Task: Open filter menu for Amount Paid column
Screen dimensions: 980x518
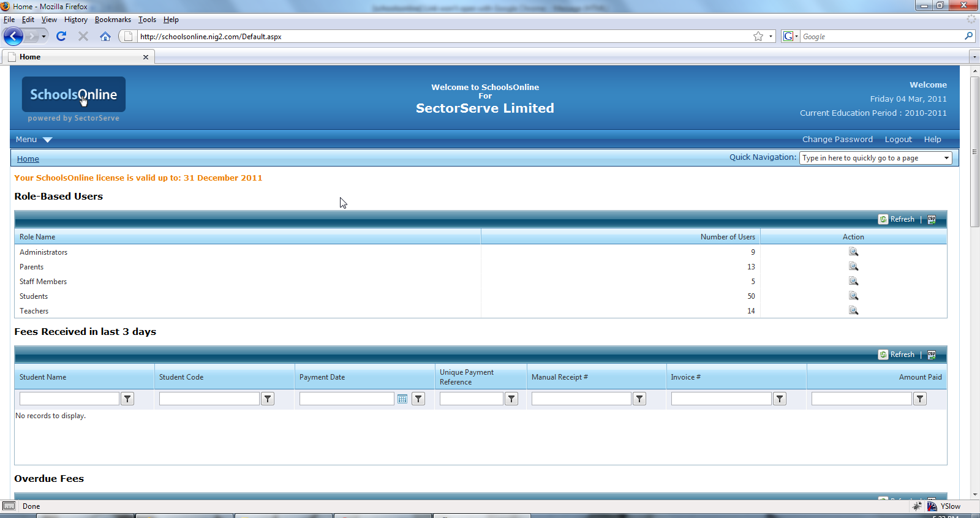Action: click(x=920, y=399)
